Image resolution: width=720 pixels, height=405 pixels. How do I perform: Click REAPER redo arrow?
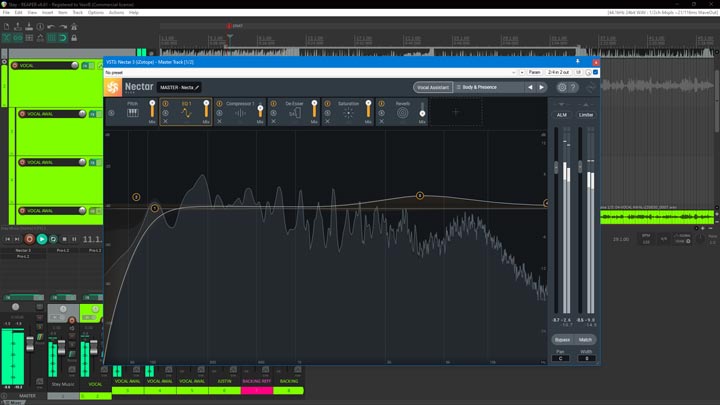point(63,27)
